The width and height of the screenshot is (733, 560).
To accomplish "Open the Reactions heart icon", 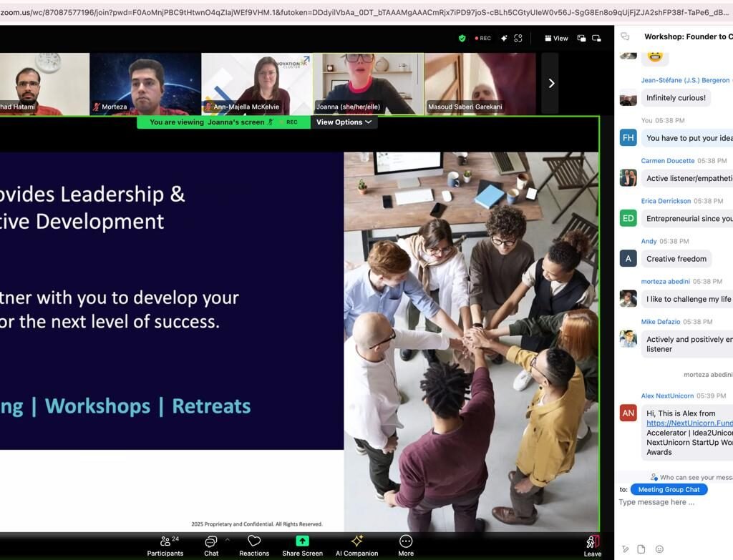I will (254, 541).
